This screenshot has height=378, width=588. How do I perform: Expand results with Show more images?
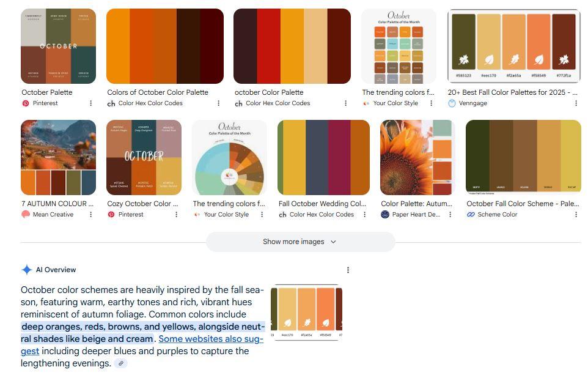pos(300,242)
